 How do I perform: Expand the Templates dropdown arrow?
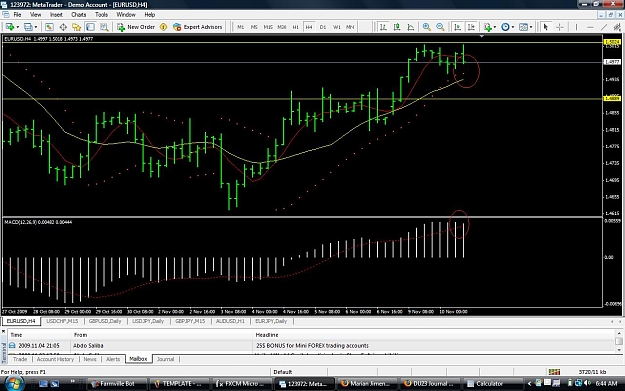click(x=531, y=27)
